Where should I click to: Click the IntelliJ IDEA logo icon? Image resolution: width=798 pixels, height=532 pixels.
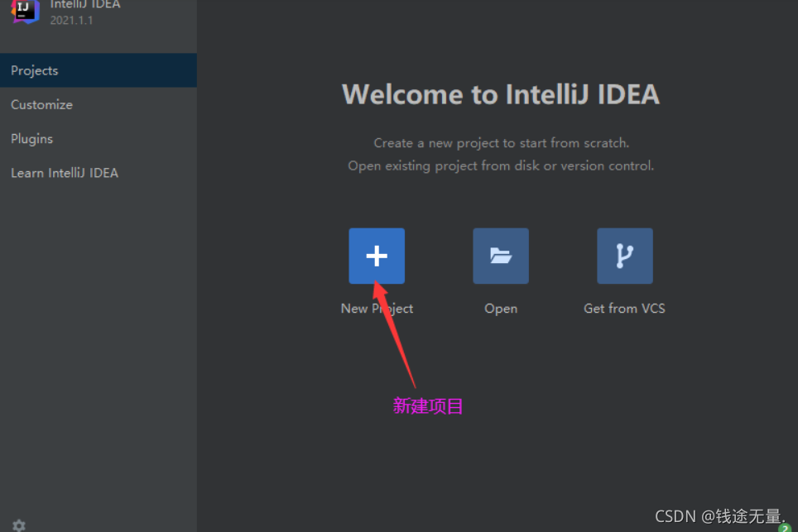tap(25, 10)
